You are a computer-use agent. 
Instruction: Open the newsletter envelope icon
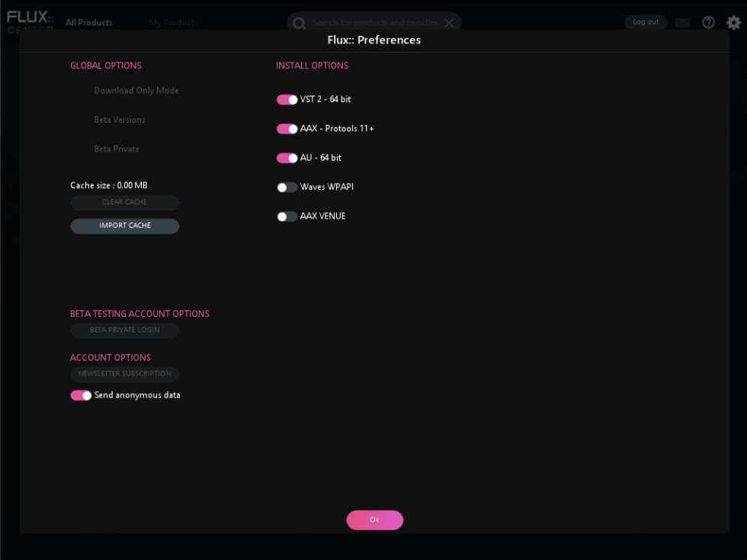683,22
